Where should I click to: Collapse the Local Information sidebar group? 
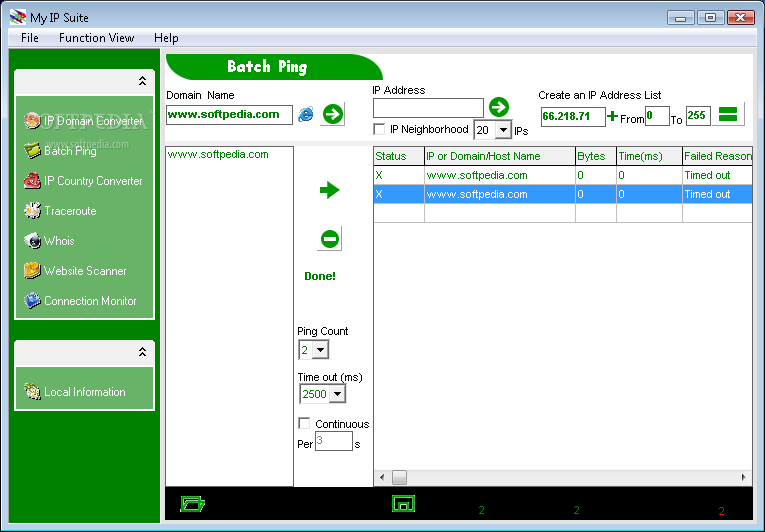(142, 351)
